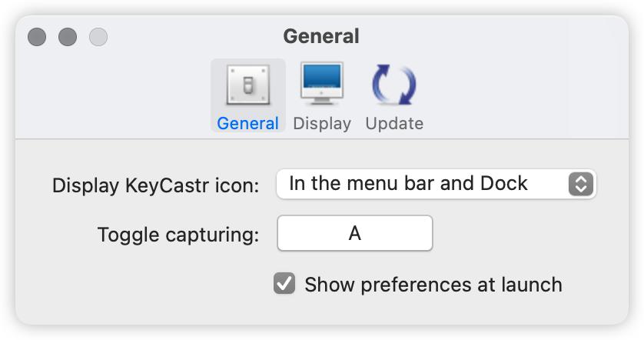644x340 pixels.
Task: Click the disabled zoom window button
Action: pyautogui.click(x=98, y=36)
